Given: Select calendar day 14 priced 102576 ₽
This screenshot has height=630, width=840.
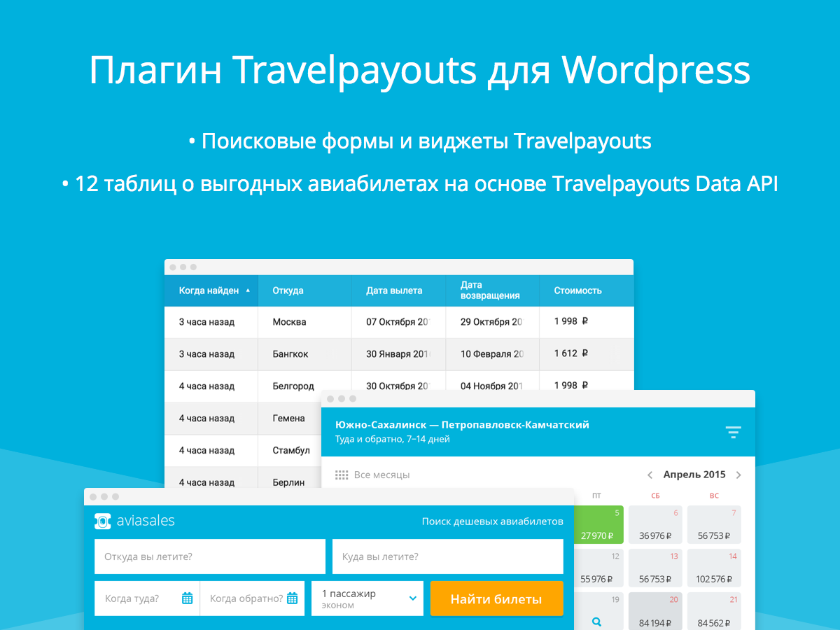Looking at the screenshot, I should [x=714, y=568].
